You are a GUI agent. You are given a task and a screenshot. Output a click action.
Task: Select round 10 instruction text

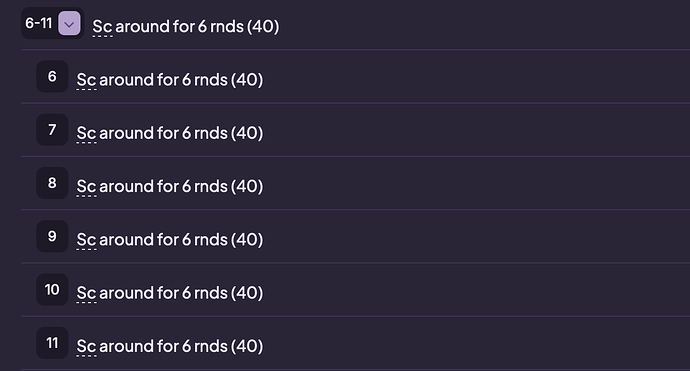tap(170, 293)
